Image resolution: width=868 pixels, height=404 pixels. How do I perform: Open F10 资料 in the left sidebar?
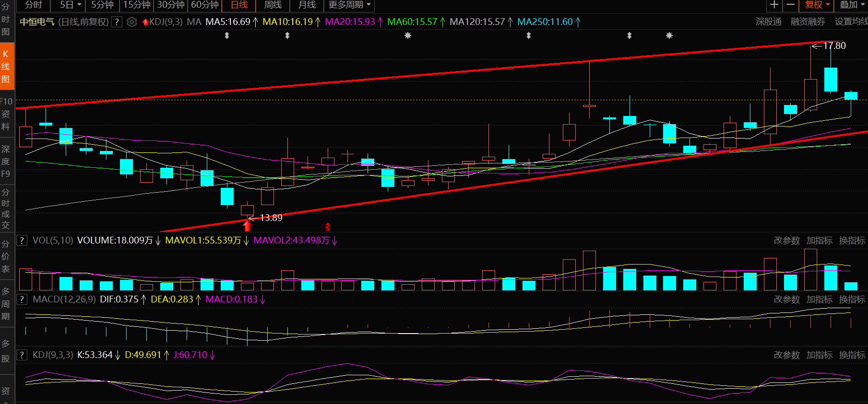[6, 114]
